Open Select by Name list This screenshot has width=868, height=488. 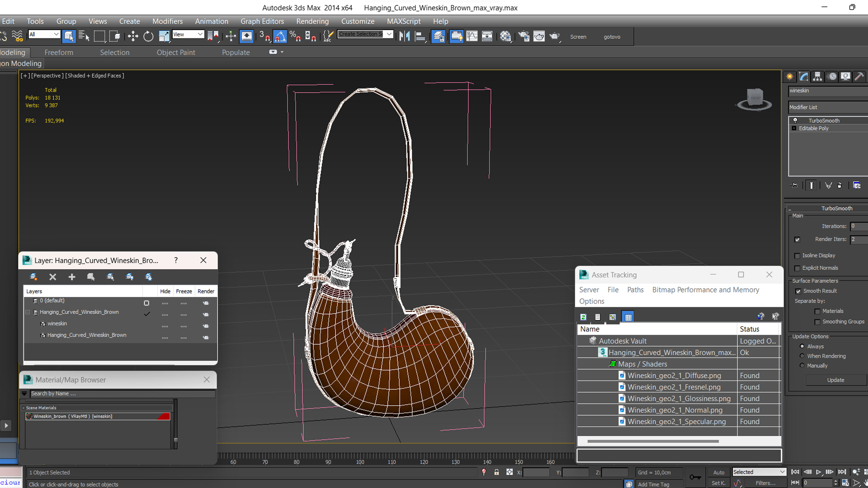click(84, 36)
